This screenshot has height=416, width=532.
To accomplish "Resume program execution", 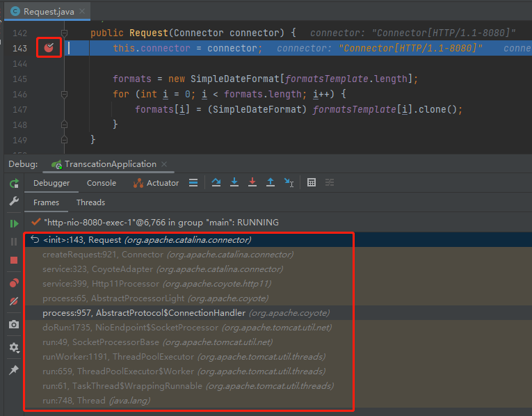I will [14, 223].
